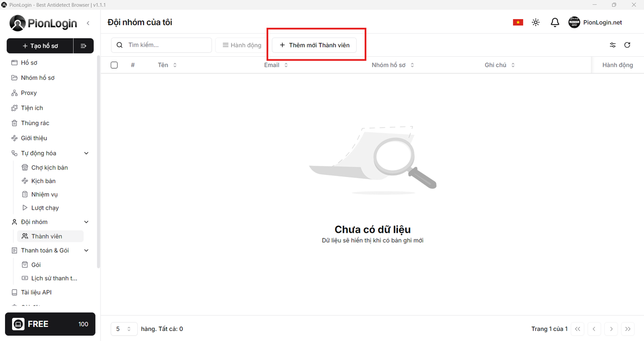644x341 pixels.
Task: Open the menu icon beside Tạo hồ sơ
Action: coord(84,46)
